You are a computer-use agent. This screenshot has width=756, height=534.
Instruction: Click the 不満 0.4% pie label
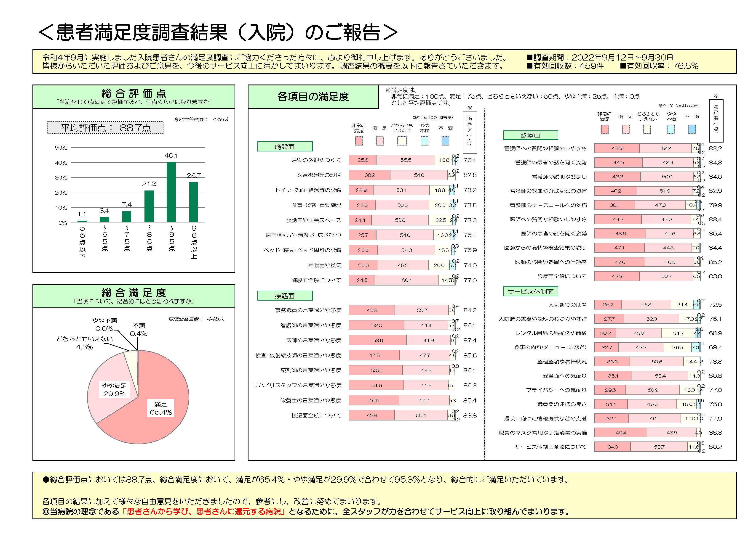[139, 330]
